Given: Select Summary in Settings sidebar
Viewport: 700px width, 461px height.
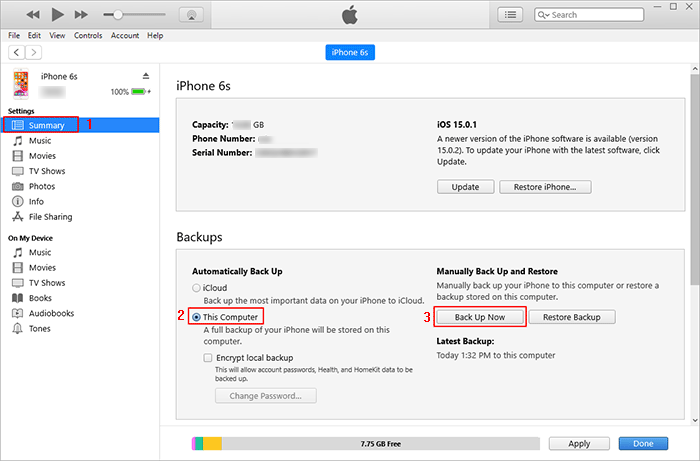Looking at the screenshot, I should point(80,125).
